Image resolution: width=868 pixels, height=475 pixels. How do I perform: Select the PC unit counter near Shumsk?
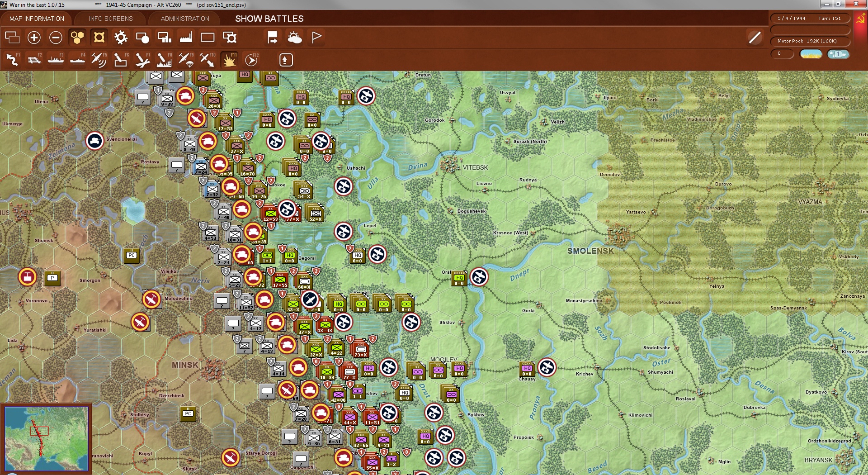coord(132,255)
